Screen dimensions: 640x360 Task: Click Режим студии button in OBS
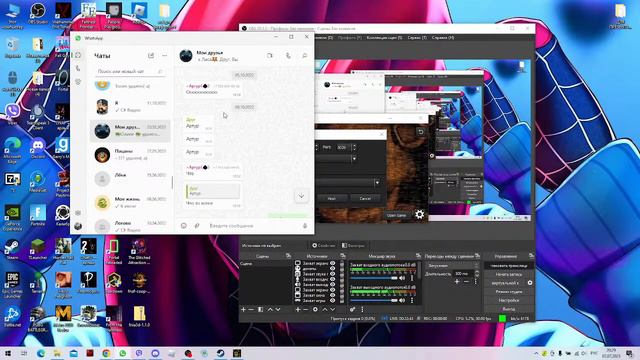509,292
